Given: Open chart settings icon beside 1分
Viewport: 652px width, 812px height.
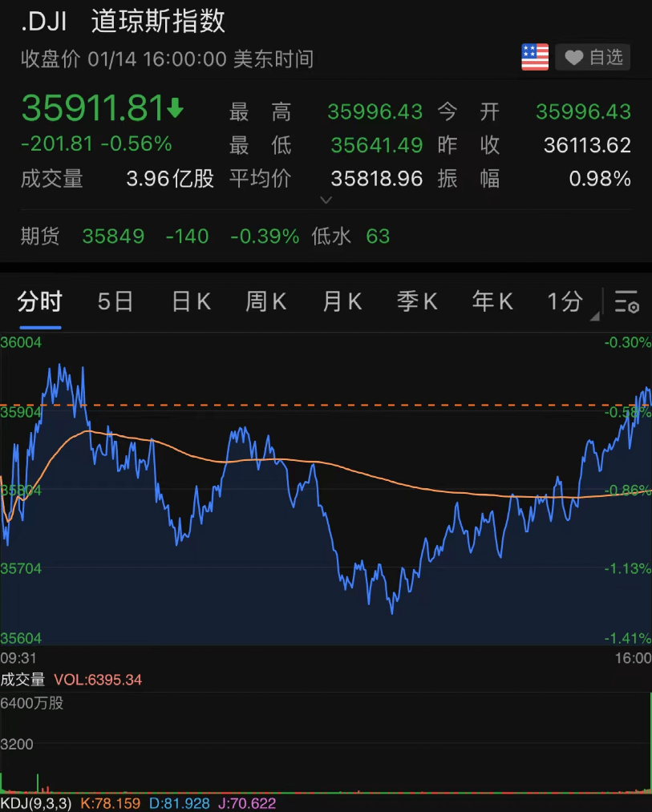Looking at the screenshot, I should point(626,301).
